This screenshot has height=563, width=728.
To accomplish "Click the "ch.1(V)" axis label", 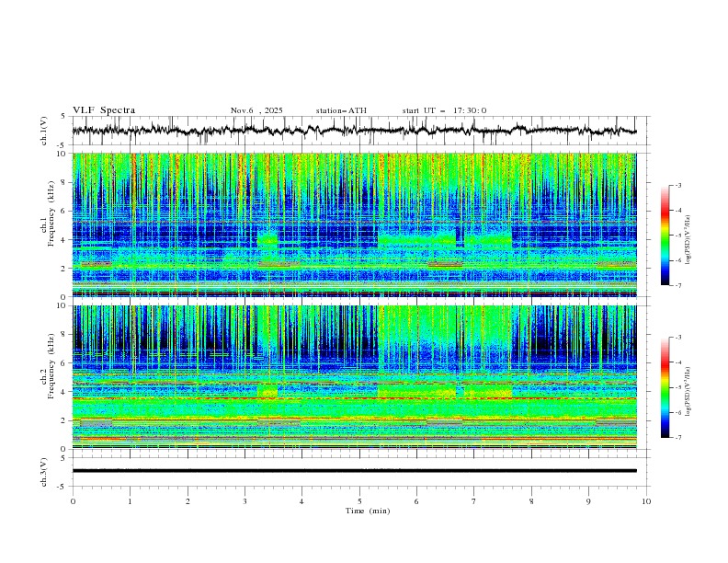I will coord(44,131).
